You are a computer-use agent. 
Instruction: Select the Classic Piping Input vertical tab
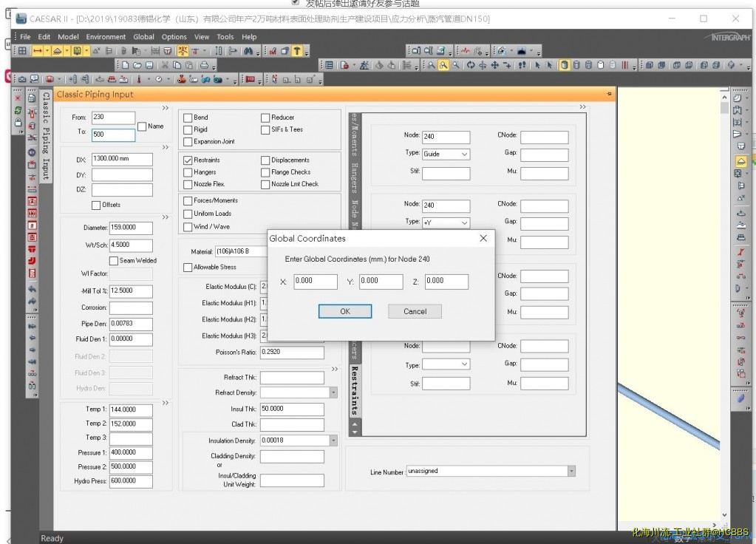(x=46, y=136)
